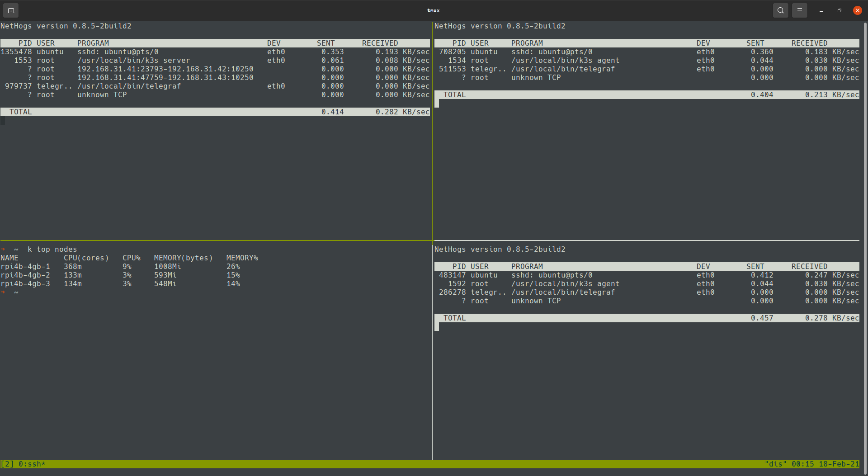
Task: Select the 0:ssh window in tmux status bar
Action: (32, 464)
